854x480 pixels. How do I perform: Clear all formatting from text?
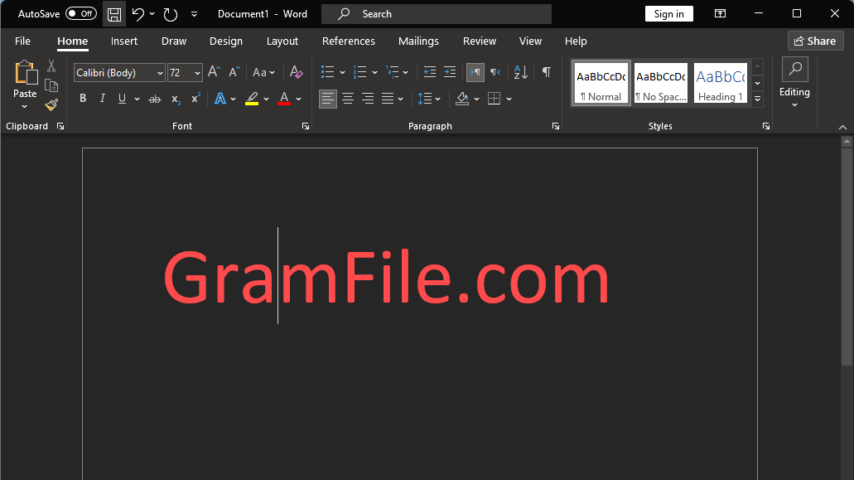(296, 72)
